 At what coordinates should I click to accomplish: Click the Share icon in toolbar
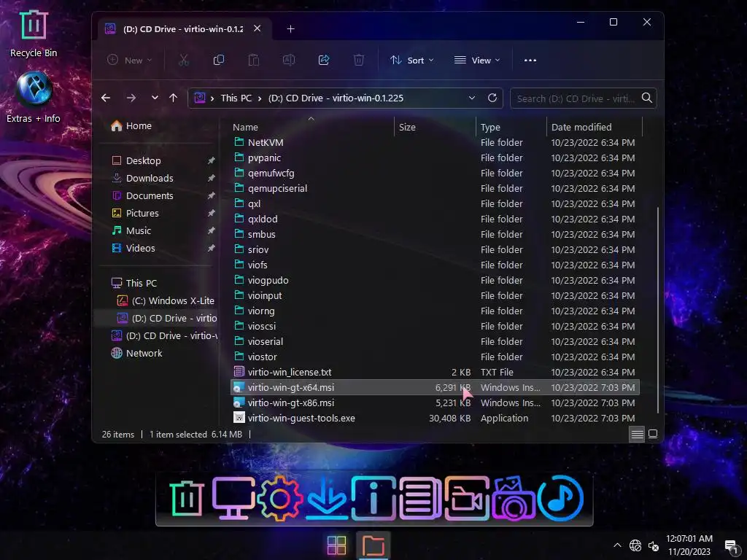click(x=324, y=60)
